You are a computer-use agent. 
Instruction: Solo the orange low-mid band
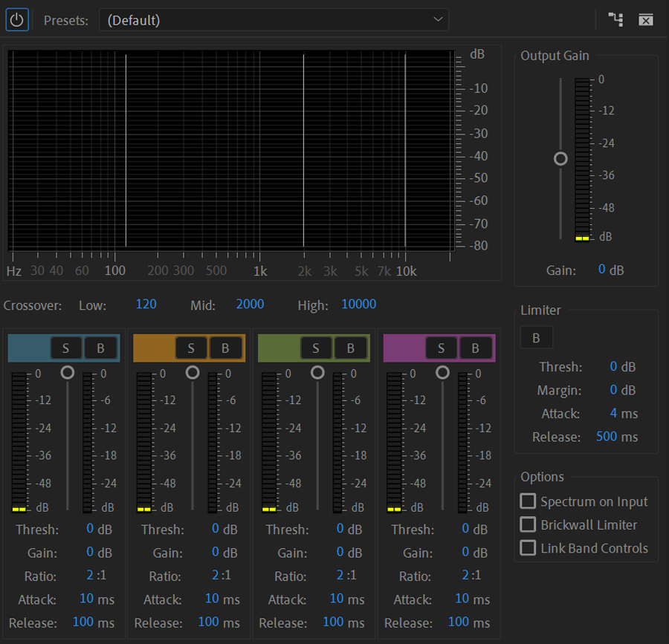point(191,348)
